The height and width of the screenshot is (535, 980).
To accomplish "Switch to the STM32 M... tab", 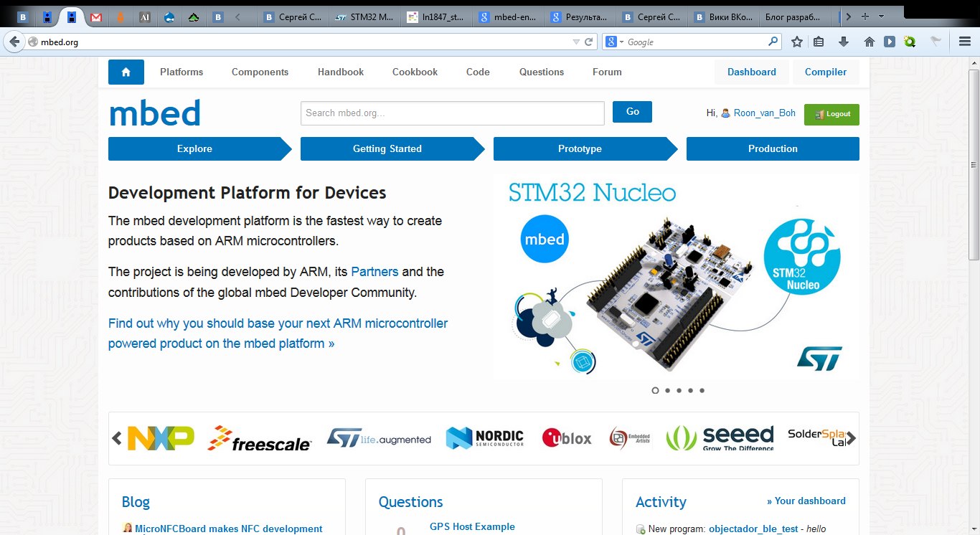I will click(x=365, y=17).
